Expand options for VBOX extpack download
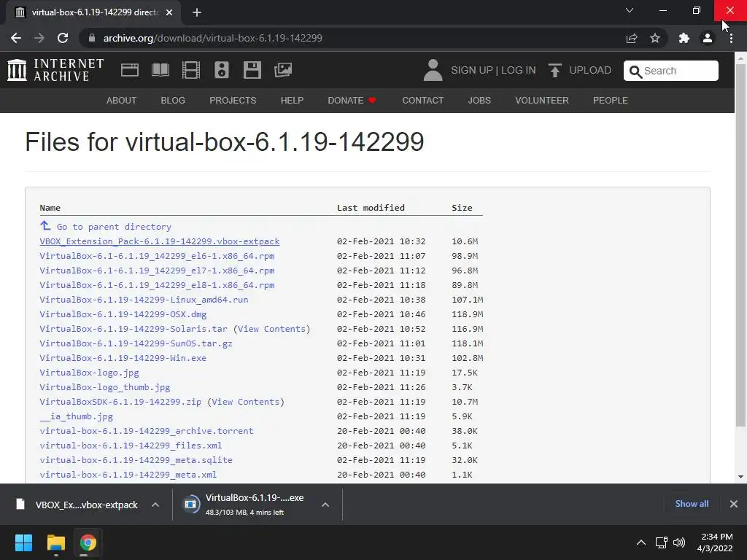The height and width of the screenshot is (560, 747). click(155, 505)
